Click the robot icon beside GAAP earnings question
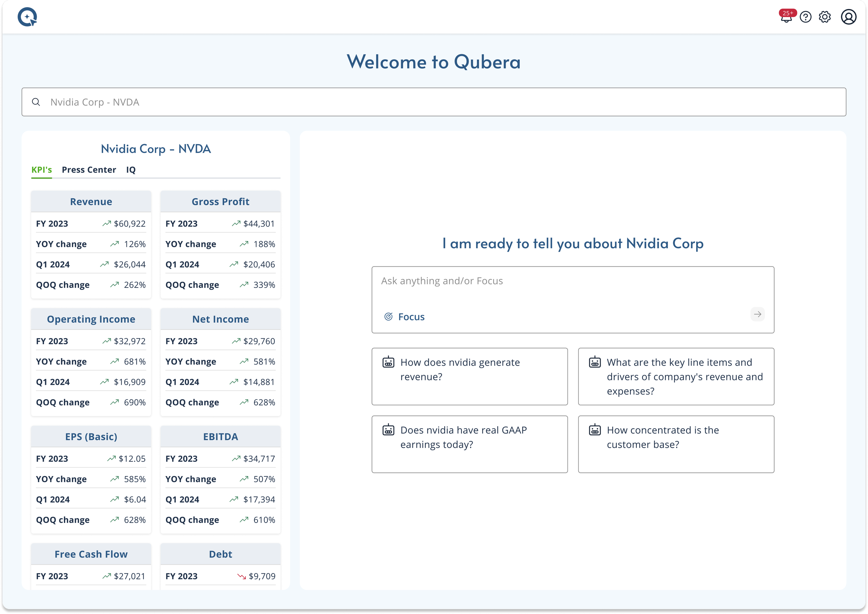This screenshot has height=614, width=868. (x=388, y=430)
